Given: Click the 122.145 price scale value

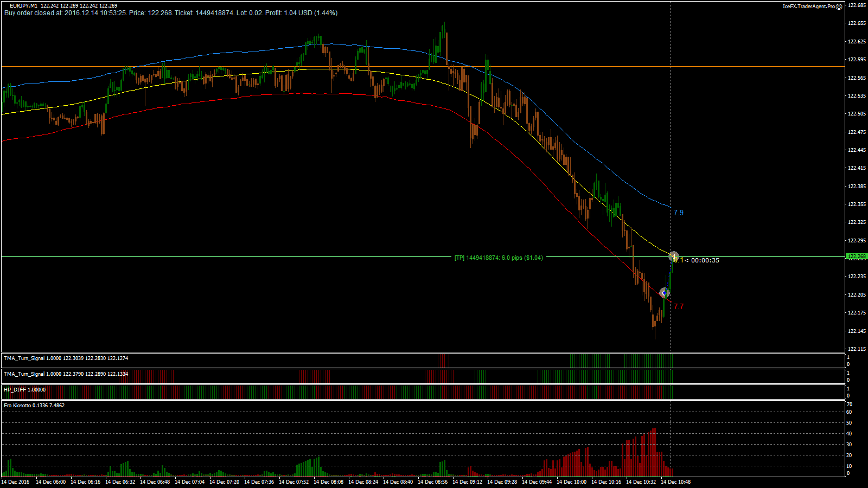Looking at the screenshot, I should [857, 331].
